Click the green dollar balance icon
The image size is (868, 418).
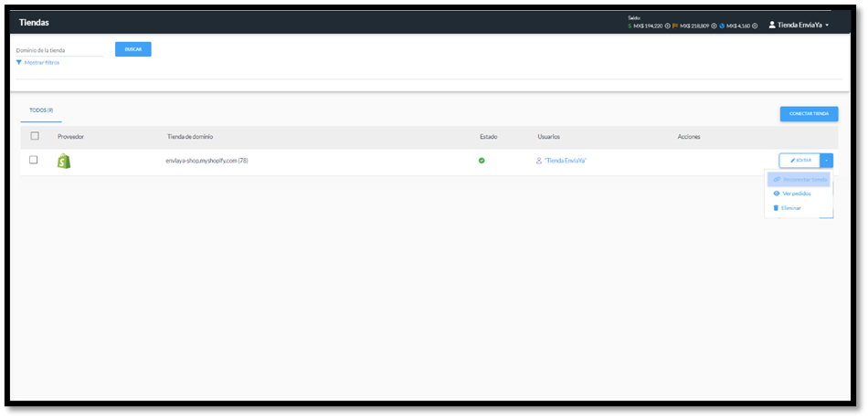pos(630,26)
